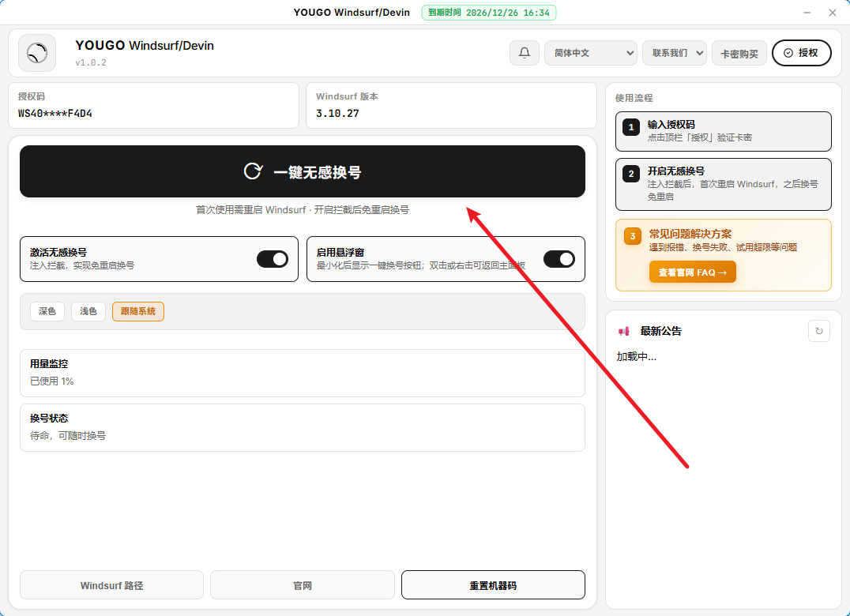Image resolution: width=850 pixels, height=616 pixels.
Task: Click the 重置机器码 button
Action: (493, 585)
